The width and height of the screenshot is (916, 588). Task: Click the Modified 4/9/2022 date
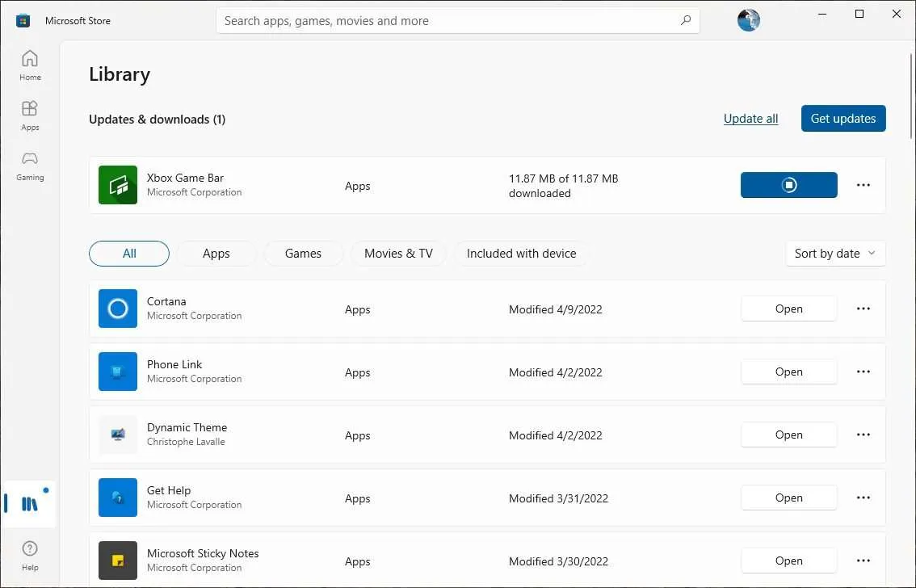pyautogui.click(x=556, y=309)
